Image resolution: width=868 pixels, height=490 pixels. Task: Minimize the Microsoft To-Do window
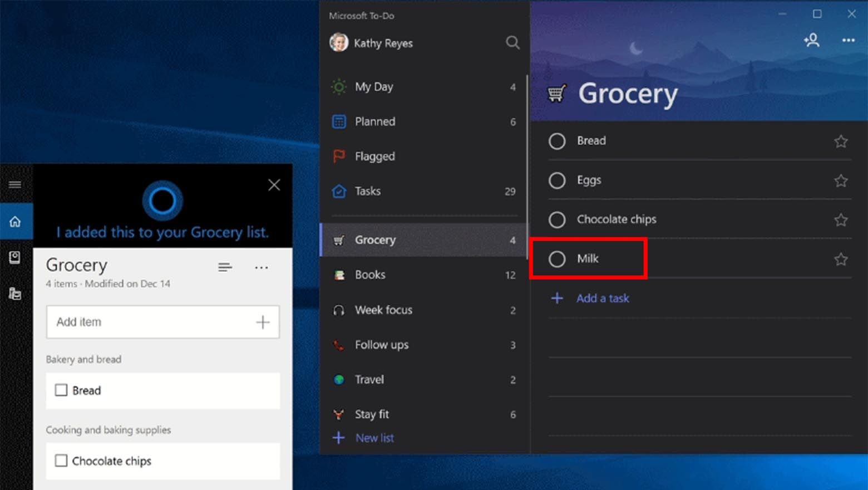(x=782, y=14)
